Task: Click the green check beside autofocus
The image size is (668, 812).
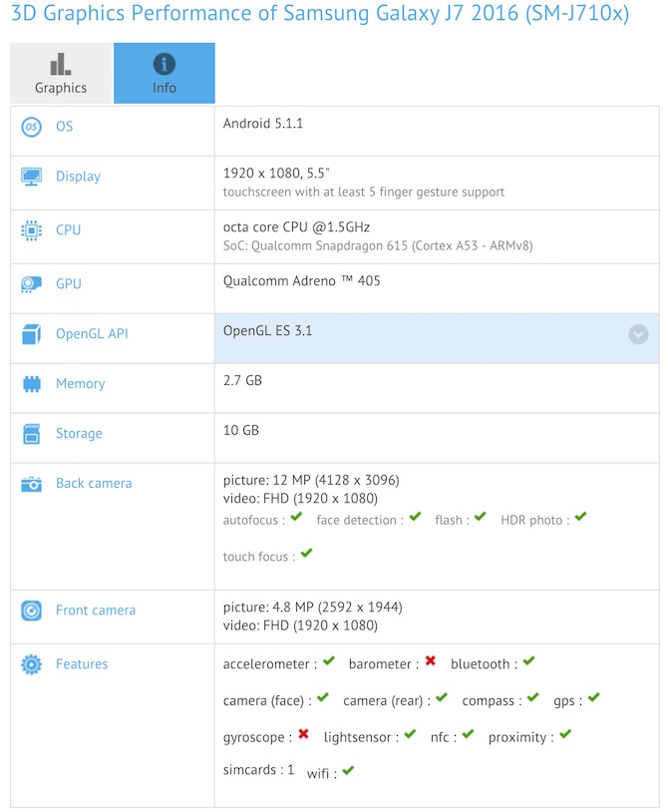Action: coord(297,518)
